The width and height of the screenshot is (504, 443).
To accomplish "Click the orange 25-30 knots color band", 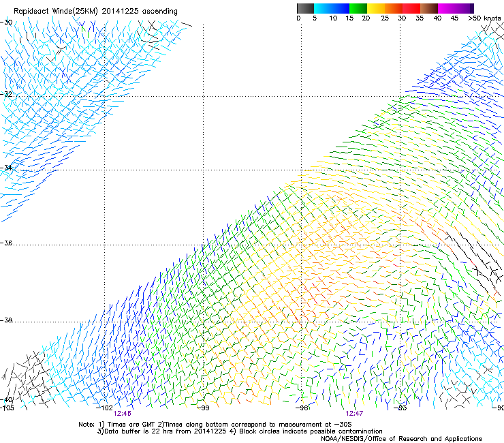I will tap(394, 8).
